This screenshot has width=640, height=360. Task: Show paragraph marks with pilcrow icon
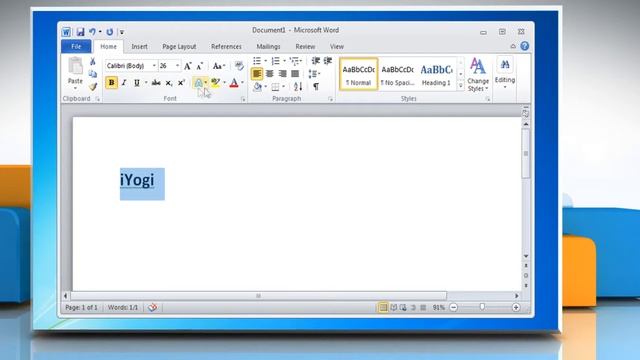[x=316, y=87]
